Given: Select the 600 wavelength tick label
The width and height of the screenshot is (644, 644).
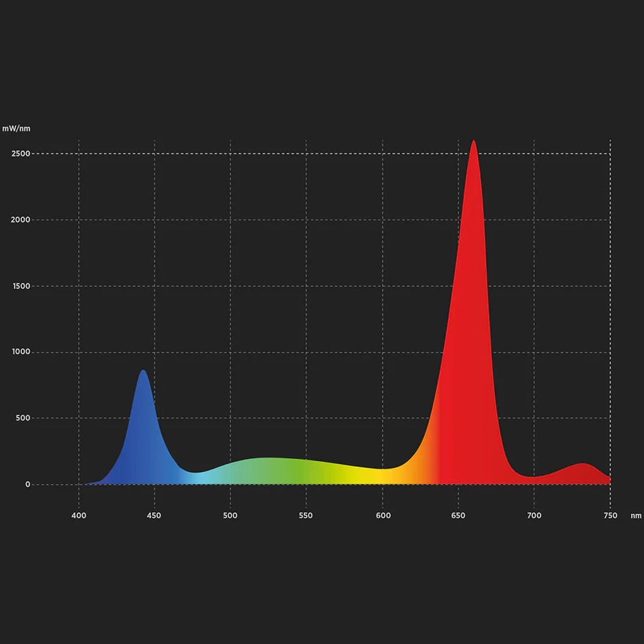Looking at the screenshot, I should tap(382, 515).
